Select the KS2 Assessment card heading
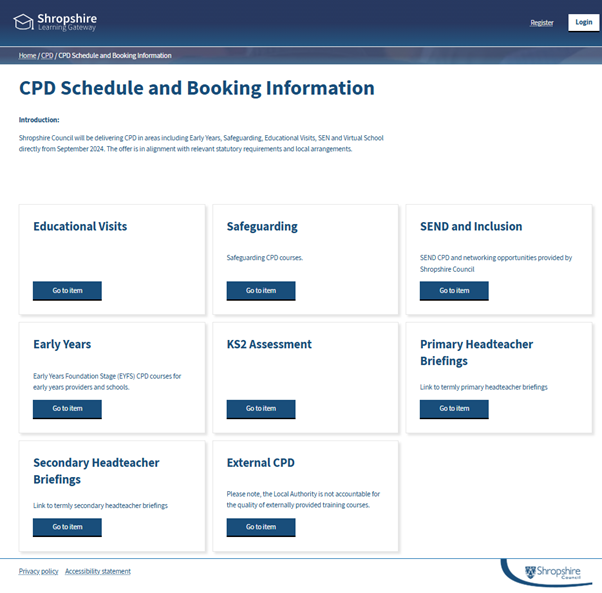602x593 pixels. pos(269,344)
